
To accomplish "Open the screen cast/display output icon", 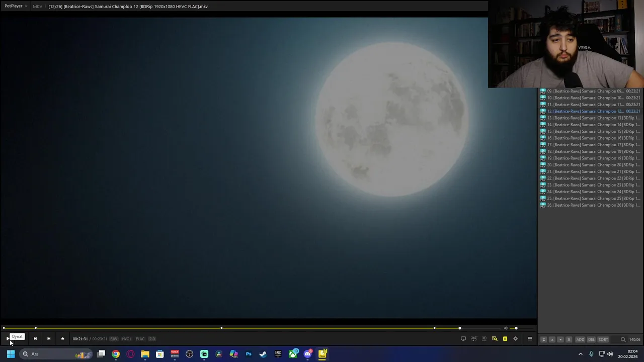I will pos(463,339).
